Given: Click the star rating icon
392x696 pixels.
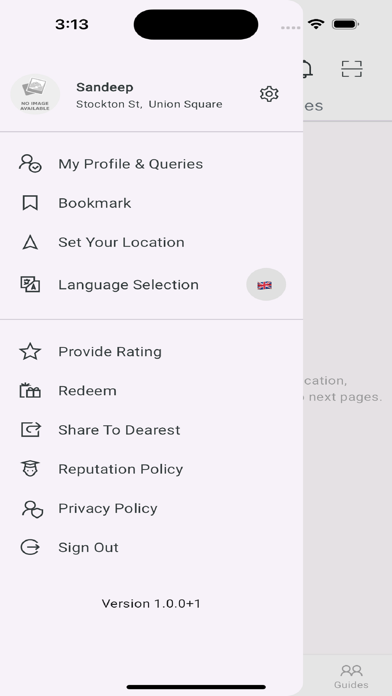Looking at the screenshot, I should tap(30, 352).
